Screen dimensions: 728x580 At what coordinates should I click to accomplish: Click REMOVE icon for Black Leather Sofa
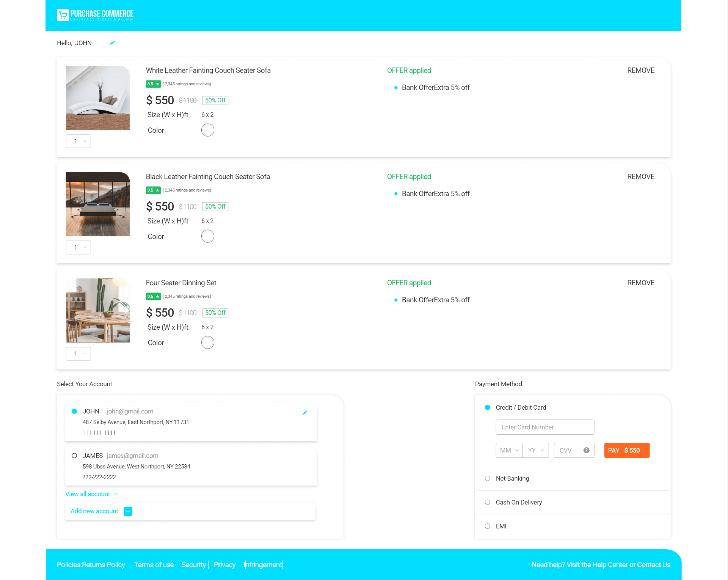(x=640, y=176)
